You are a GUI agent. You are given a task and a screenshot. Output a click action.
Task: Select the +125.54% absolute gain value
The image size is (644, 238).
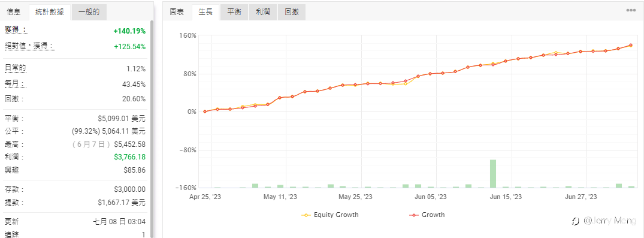[x=129, y=47]
